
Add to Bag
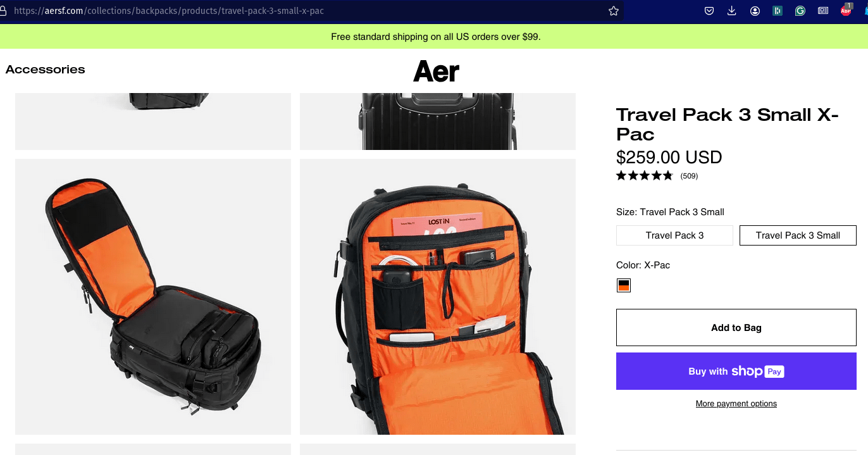pos(736,328)
